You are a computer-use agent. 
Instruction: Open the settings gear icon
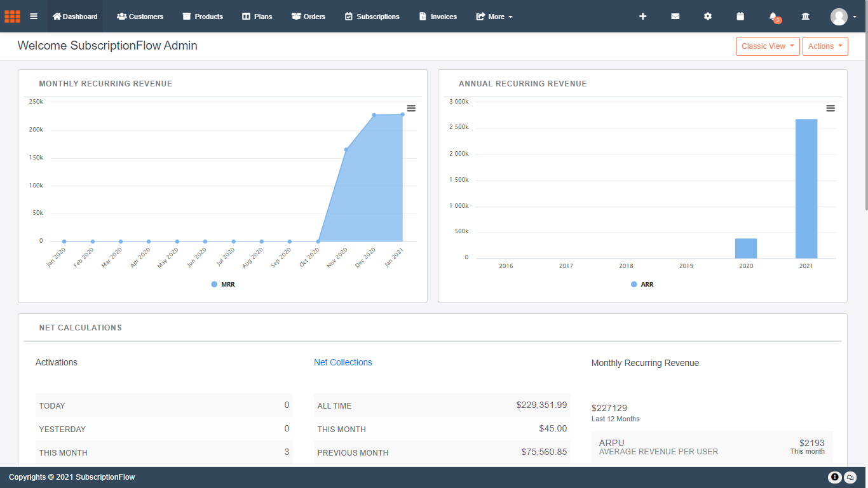[708, 17]
